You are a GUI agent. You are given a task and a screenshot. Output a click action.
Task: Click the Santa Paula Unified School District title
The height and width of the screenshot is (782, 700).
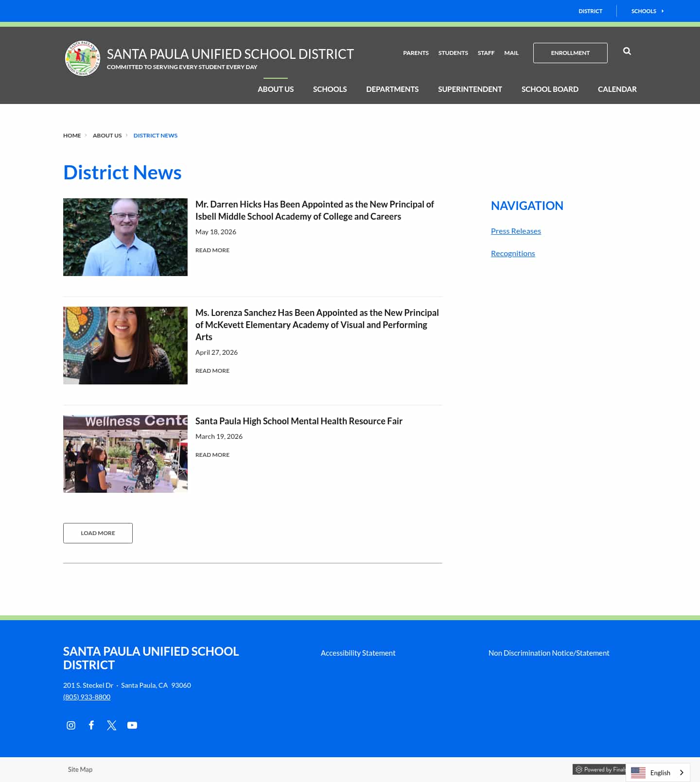230,54
